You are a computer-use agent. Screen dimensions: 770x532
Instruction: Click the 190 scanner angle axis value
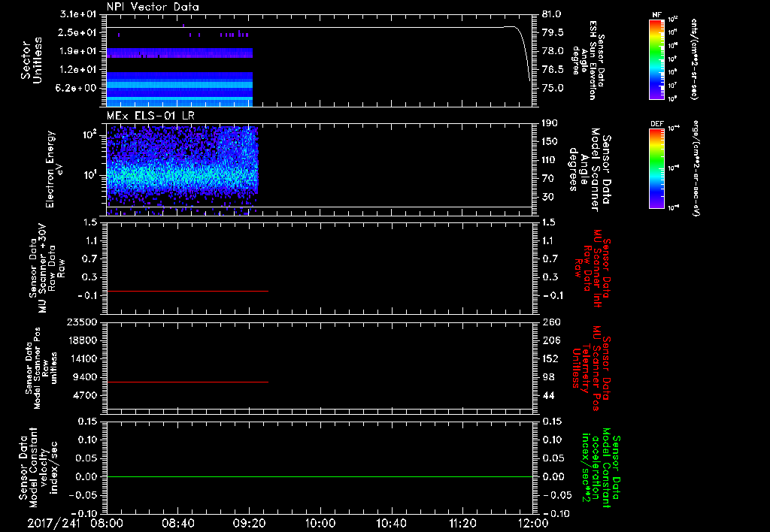point(550,123)
